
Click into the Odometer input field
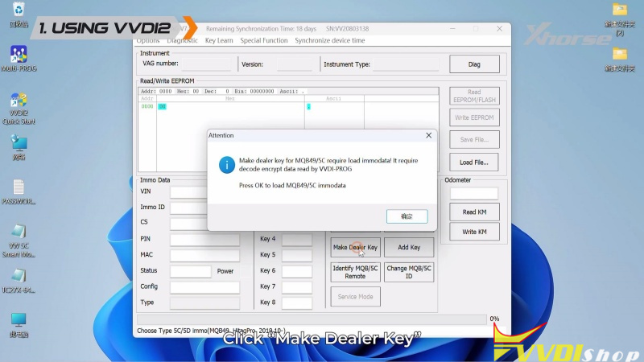click(474, 193)
